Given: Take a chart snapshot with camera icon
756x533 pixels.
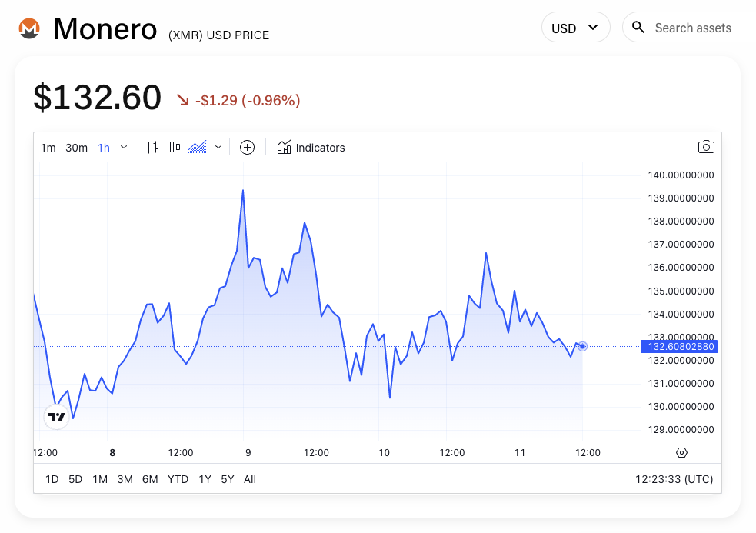Looking at the screenshot, I should (x=706, y=147).
